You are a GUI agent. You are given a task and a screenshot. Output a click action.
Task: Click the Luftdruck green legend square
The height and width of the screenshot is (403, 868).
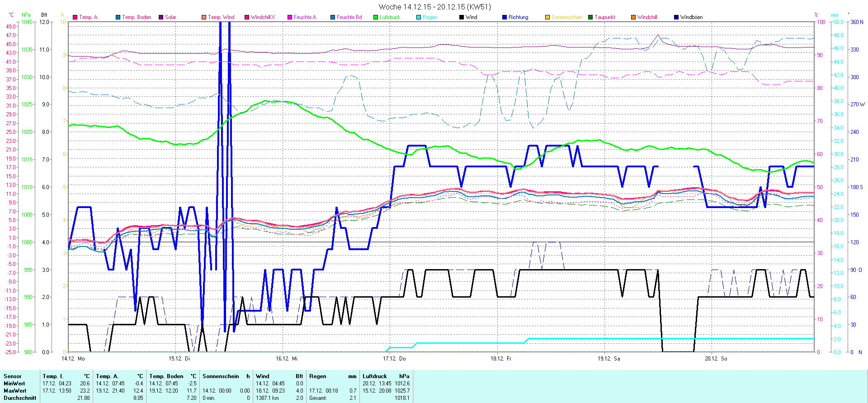click(x=376, y=17)
